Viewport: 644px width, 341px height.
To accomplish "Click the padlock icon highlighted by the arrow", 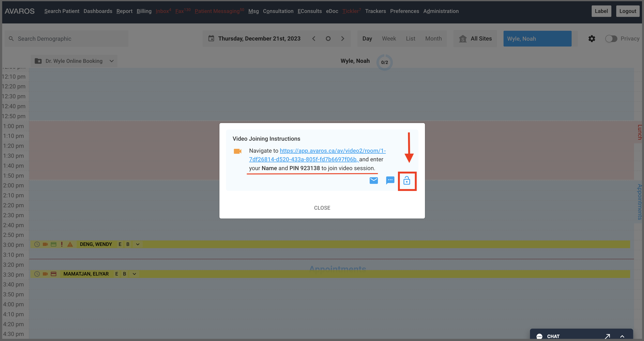I will point(407,181).
